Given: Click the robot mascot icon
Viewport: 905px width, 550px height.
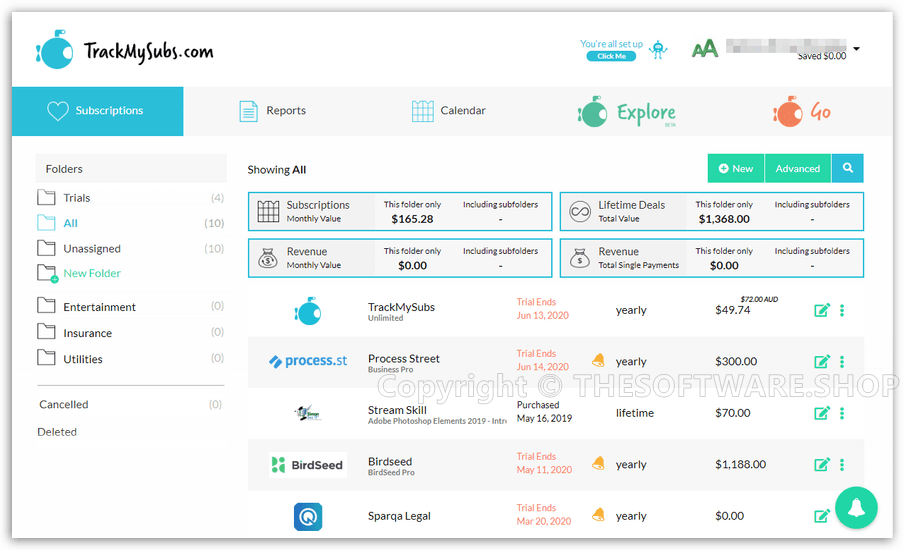Looking at the screenshot, I should pos(658,50).
